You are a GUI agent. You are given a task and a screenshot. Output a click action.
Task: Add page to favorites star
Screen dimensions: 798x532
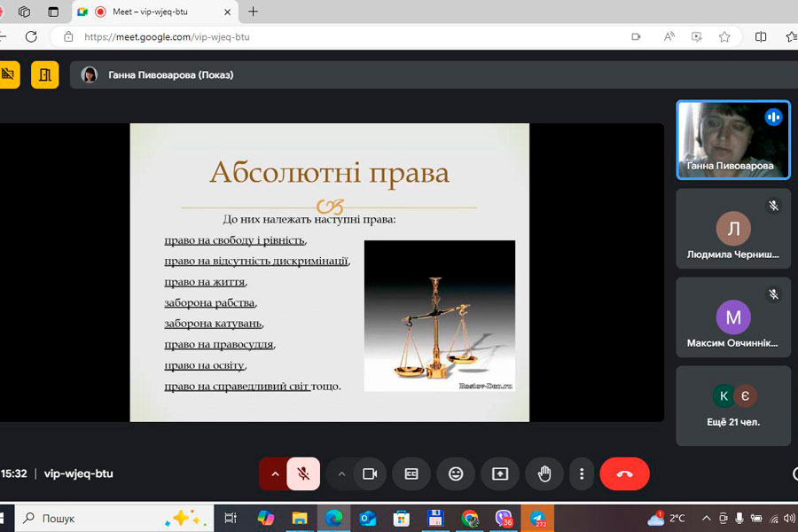click(x=724, y=36)
